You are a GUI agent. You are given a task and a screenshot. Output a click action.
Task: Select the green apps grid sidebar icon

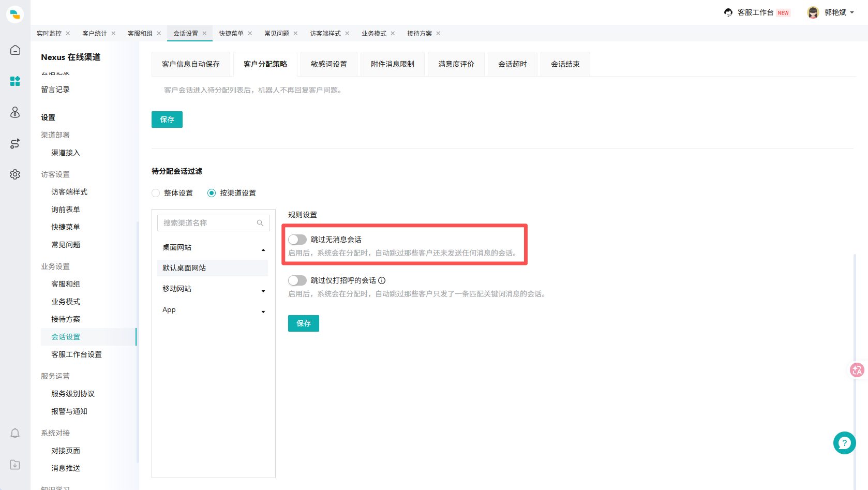[x=15, y=81]
